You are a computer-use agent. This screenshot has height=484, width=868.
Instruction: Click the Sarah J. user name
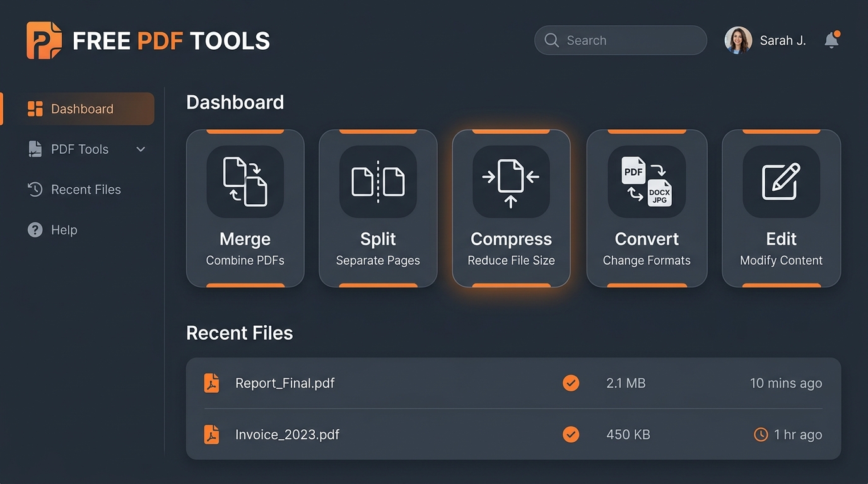783,40
